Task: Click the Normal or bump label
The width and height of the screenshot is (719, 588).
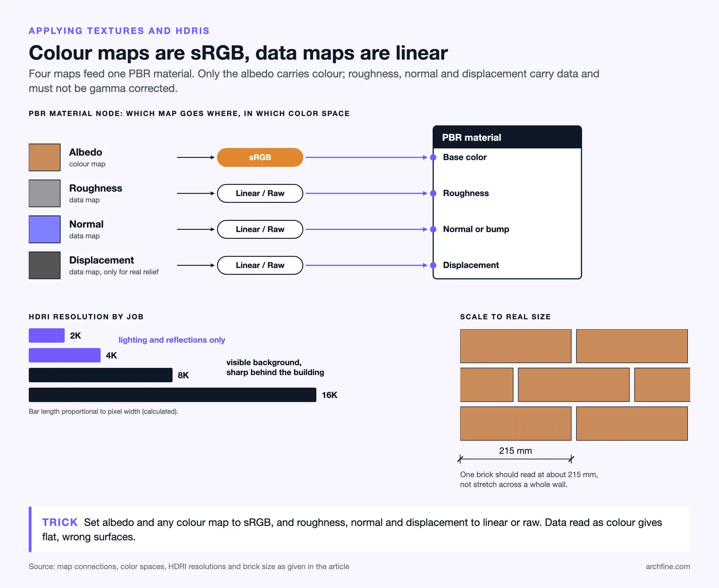Action: [476, 229]
